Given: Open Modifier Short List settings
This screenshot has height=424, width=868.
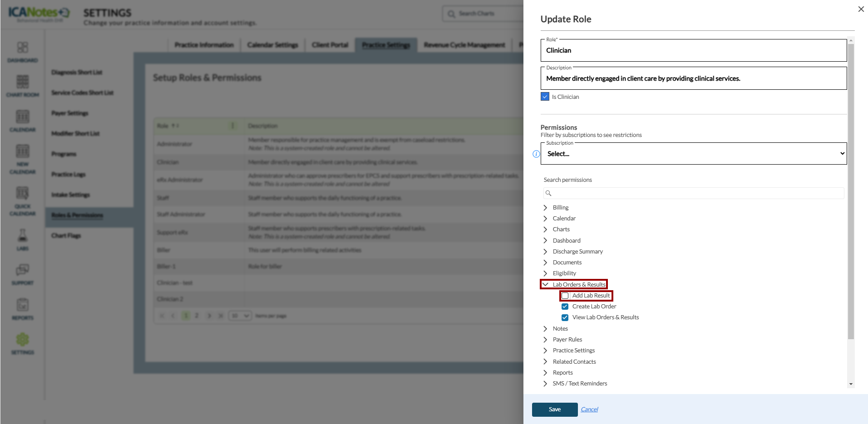Looking at the screenshot, I should click(x=75, y=134).
